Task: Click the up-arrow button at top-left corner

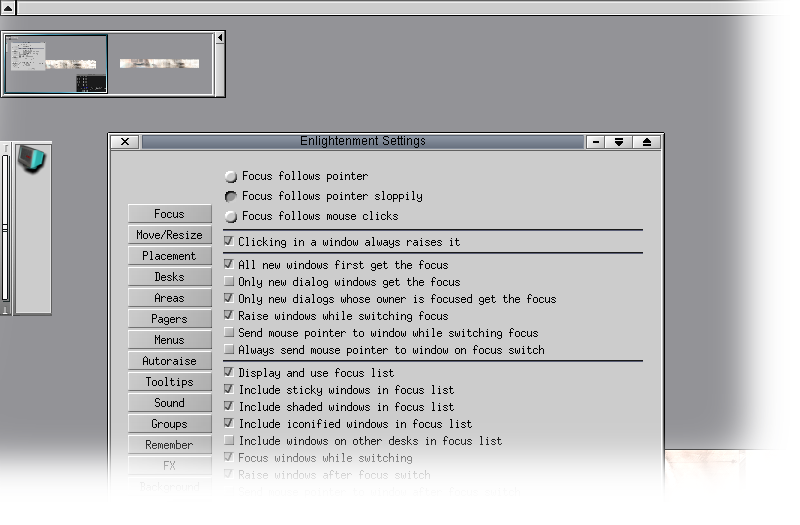Action: [x=8, y=8]
